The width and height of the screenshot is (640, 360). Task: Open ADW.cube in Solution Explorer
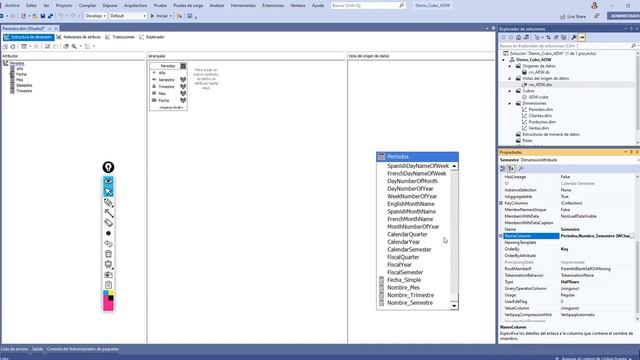(538, 97)
